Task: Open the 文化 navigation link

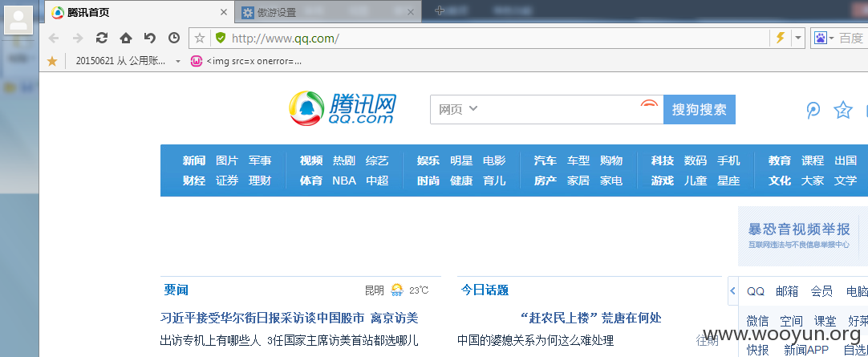Action: pos(780,181)
